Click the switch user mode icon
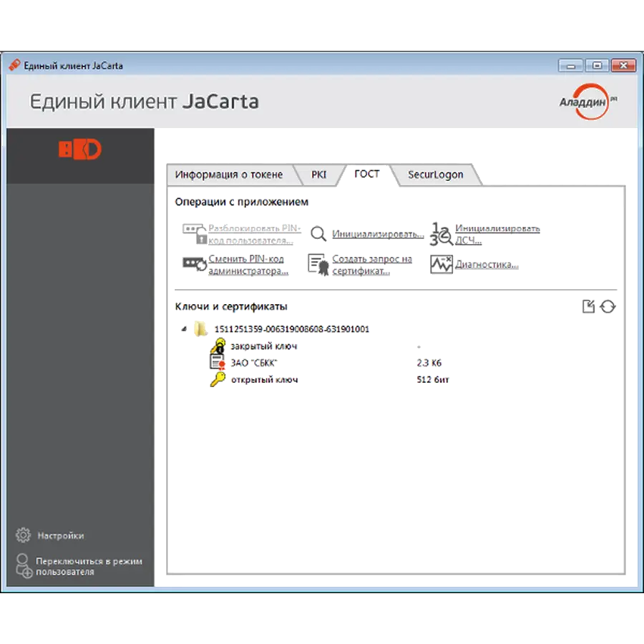This screenshot has height=644, width=644. pyautogui.click(x=24, y=566)
